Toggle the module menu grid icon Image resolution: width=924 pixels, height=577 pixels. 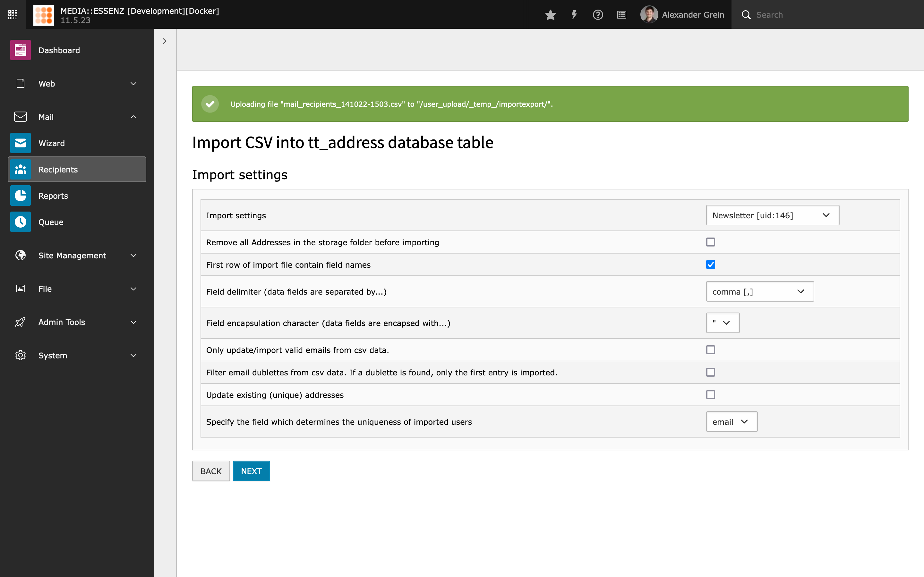pos(13,14)
